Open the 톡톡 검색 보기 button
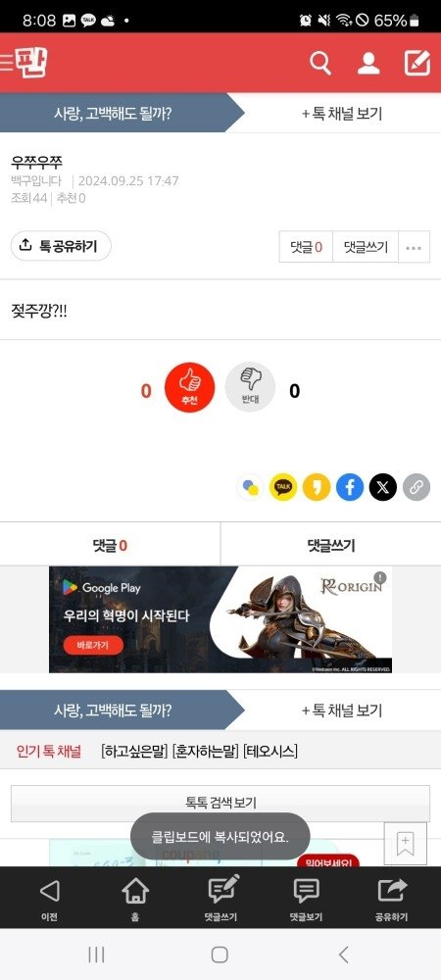This screenshot has width=441, height=980. [220, 803]
